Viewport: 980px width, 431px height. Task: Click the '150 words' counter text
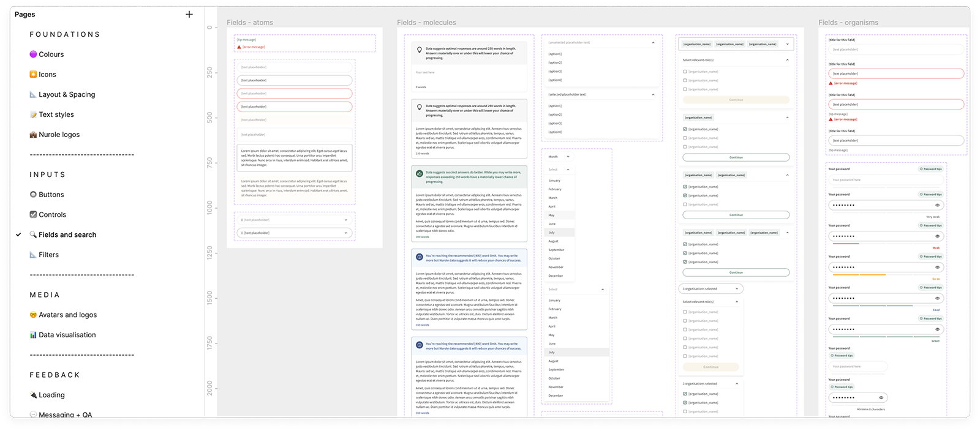pos(423,154)
